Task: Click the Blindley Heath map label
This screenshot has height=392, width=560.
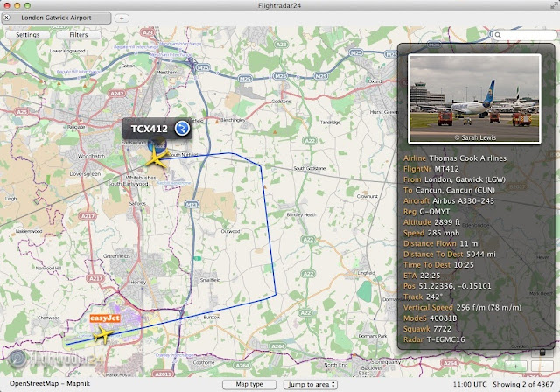Action: [x=301, y=215]
